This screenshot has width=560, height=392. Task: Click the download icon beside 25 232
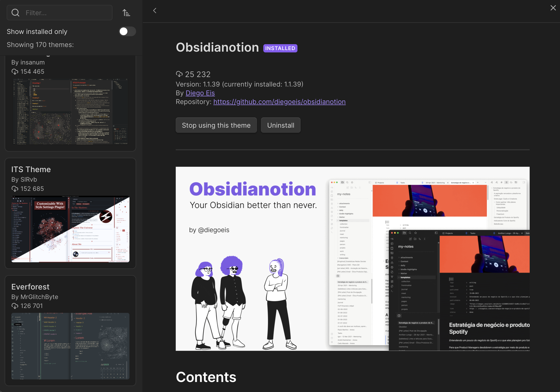point(179,74)
